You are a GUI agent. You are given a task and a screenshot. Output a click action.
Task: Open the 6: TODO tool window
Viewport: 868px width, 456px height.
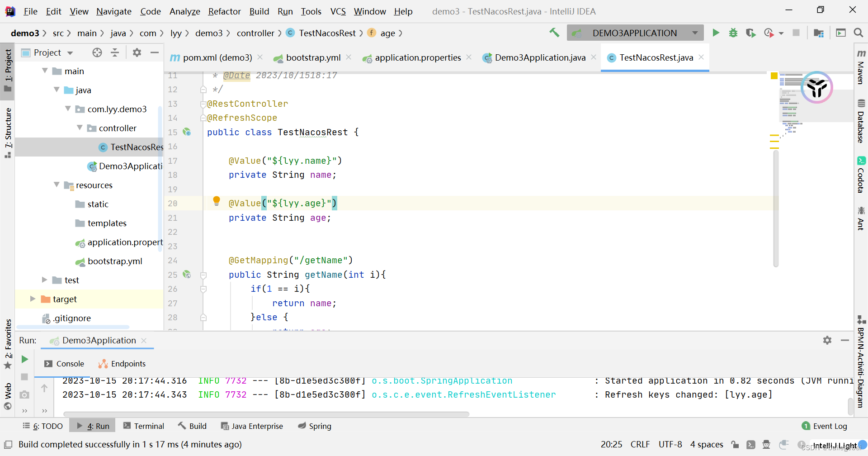[x=43, y=426]
